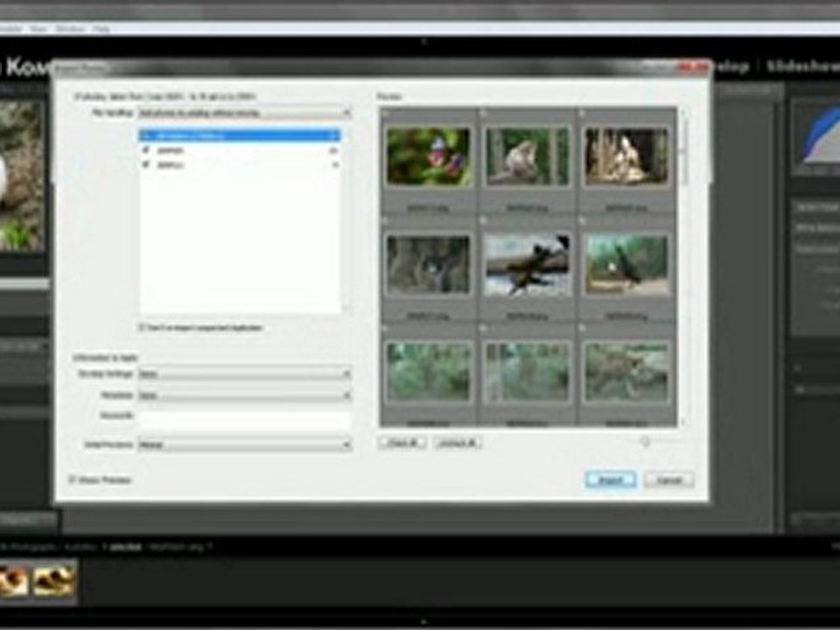Viewport: 840px width, 630px height.
Task: Select the bottom-middle green foliage thumbnail
Action: pyautogui.click(x=527, y=373)
